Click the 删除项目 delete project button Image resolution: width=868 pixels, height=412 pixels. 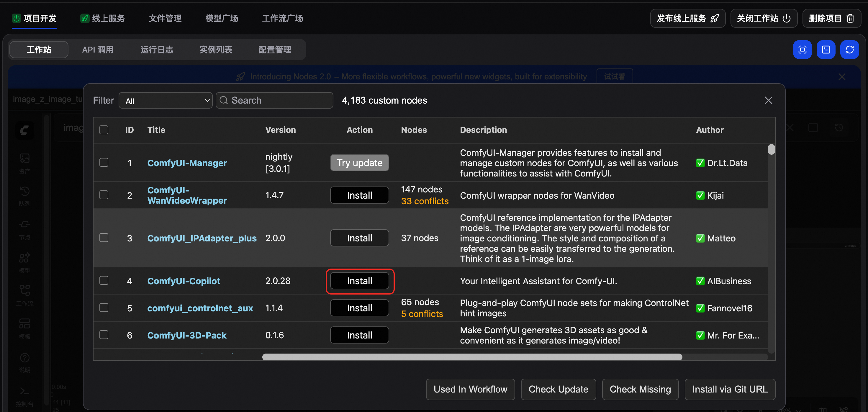point(832,18)
